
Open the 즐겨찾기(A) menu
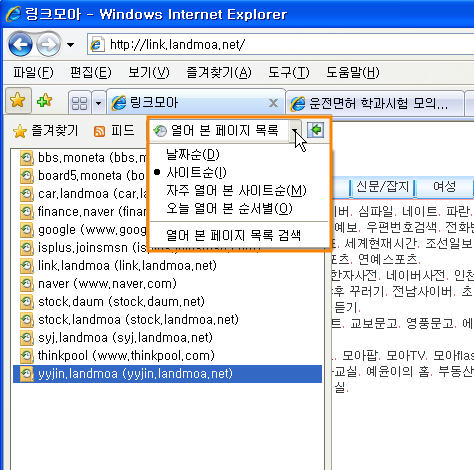point(219,72)
